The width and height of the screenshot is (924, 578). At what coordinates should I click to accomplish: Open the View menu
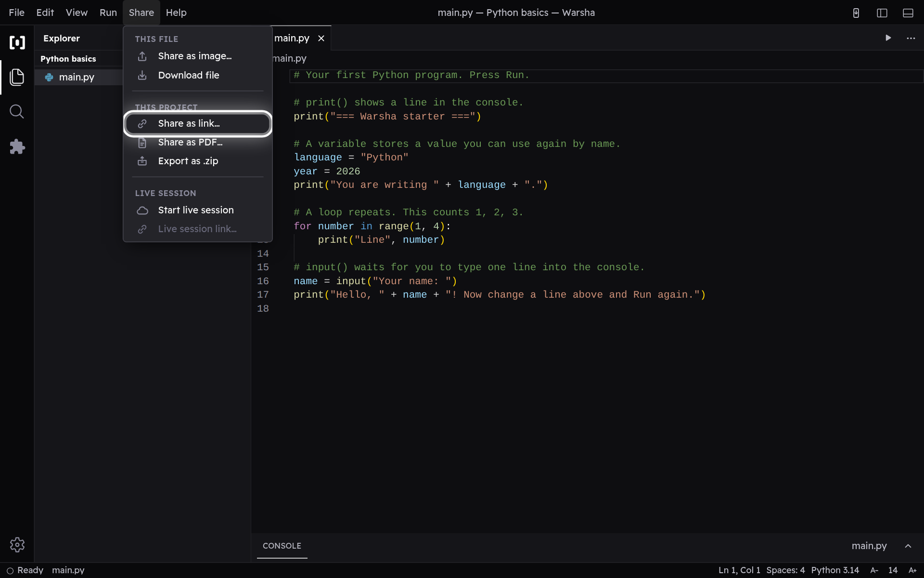[77, 13]
